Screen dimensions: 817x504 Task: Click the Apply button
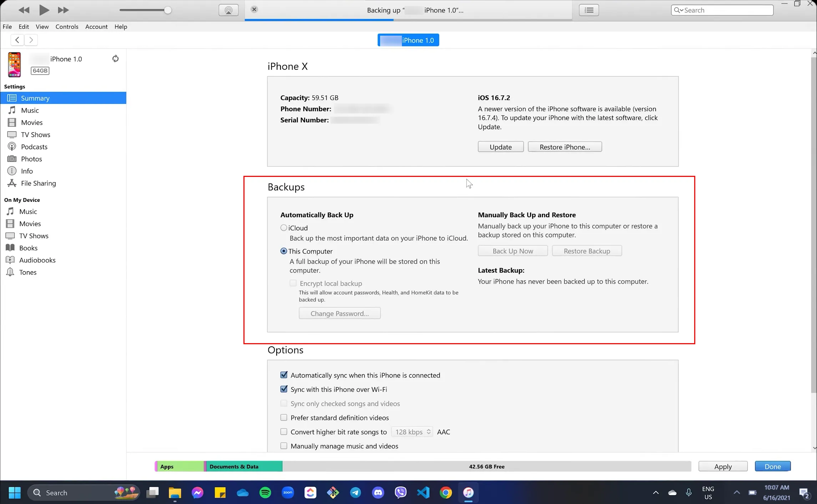click(x=723, y=466)
